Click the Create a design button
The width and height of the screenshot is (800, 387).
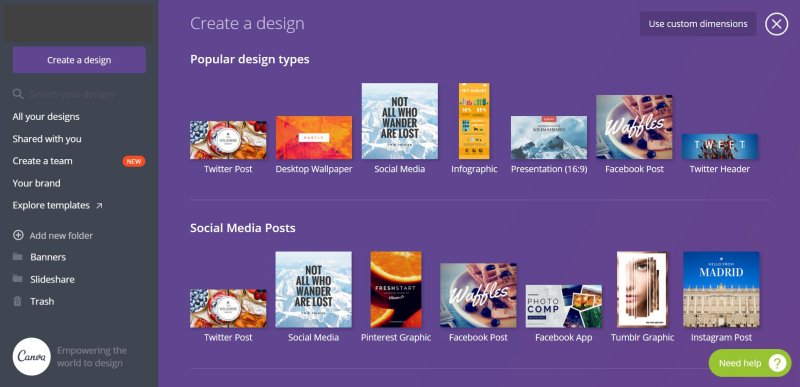(x=79, y=60)
